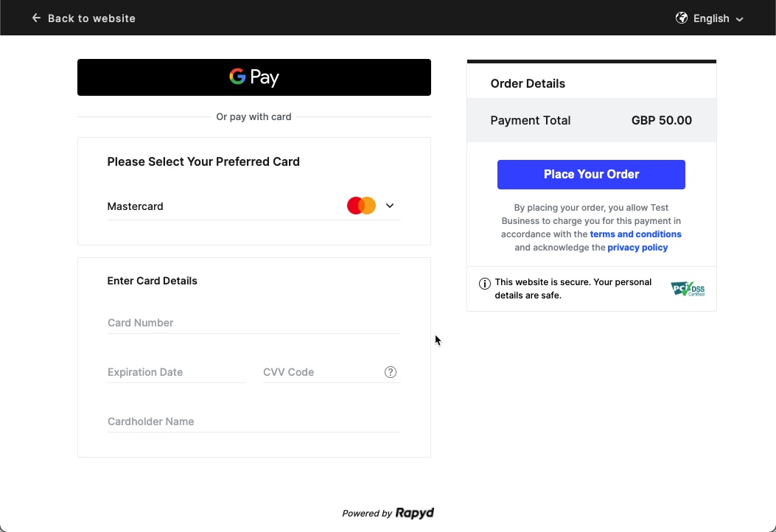Click the secure website info icon

coord(485,284)
